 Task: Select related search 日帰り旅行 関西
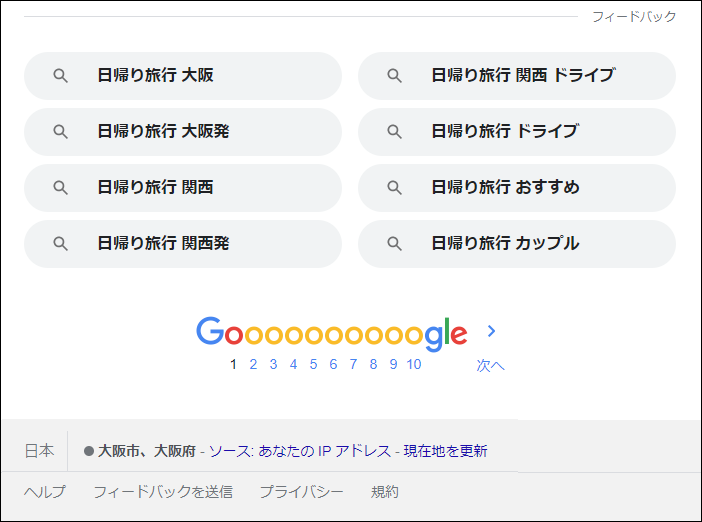click(183, 188)
